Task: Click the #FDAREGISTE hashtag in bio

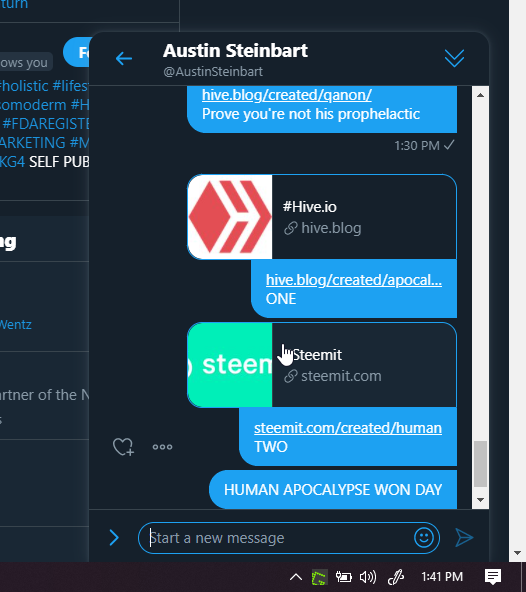Action: (46, 124)
